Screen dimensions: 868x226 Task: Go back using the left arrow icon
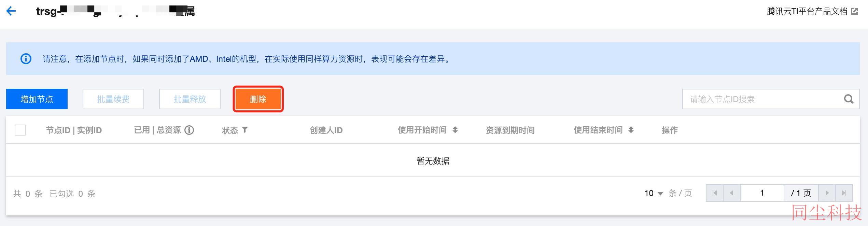[11, 11]
